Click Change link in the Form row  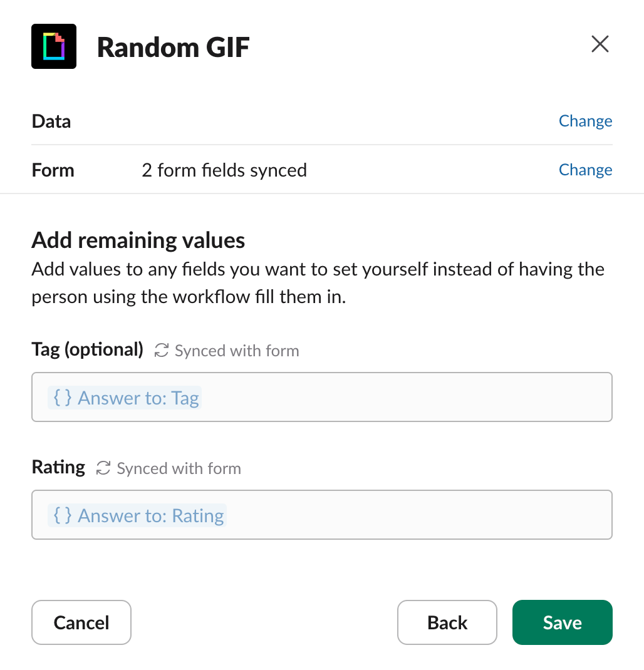pos(585,170)
